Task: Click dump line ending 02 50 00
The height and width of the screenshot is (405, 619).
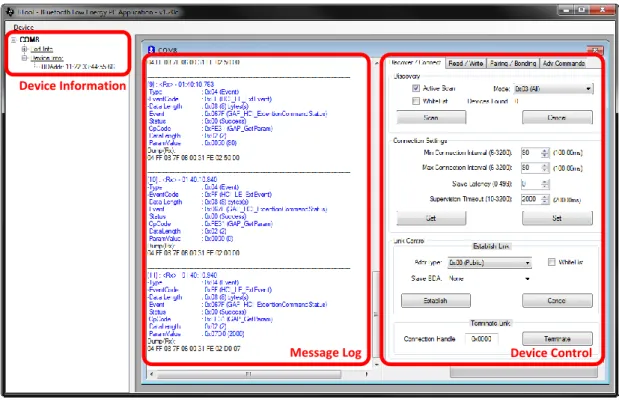Action: tap(193, 158)
